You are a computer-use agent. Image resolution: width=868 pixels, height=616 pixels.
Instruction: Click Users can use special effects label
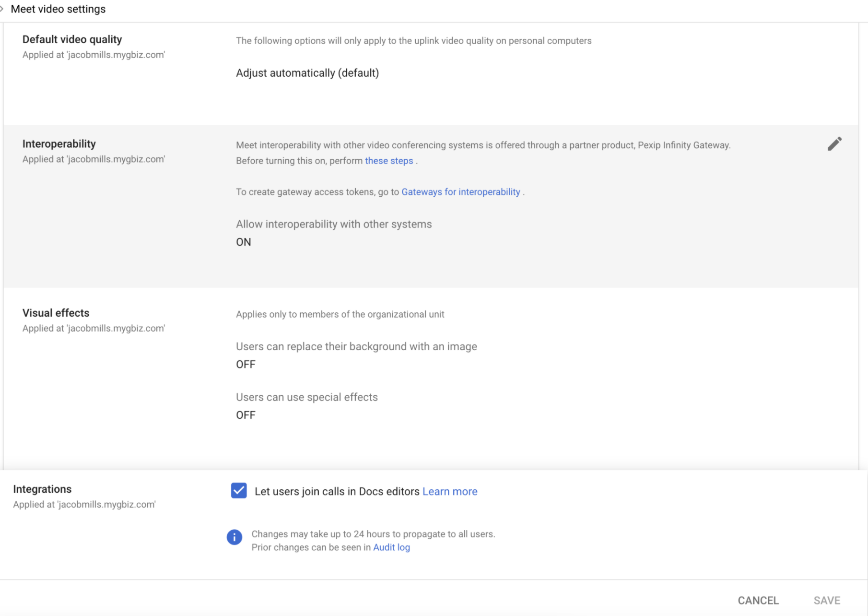[306, 397]
